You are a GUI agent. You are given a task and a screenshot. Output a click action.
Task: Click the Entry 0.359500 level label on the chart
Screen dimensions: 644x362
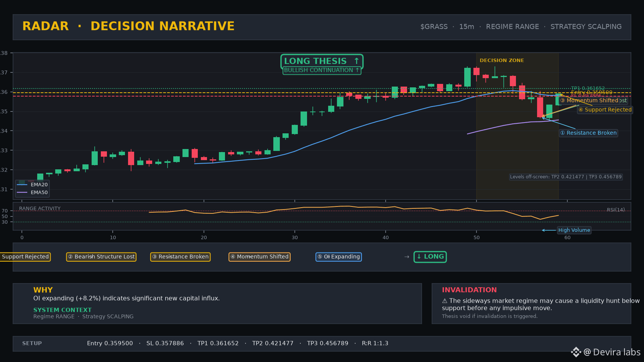tap(592, 92)
